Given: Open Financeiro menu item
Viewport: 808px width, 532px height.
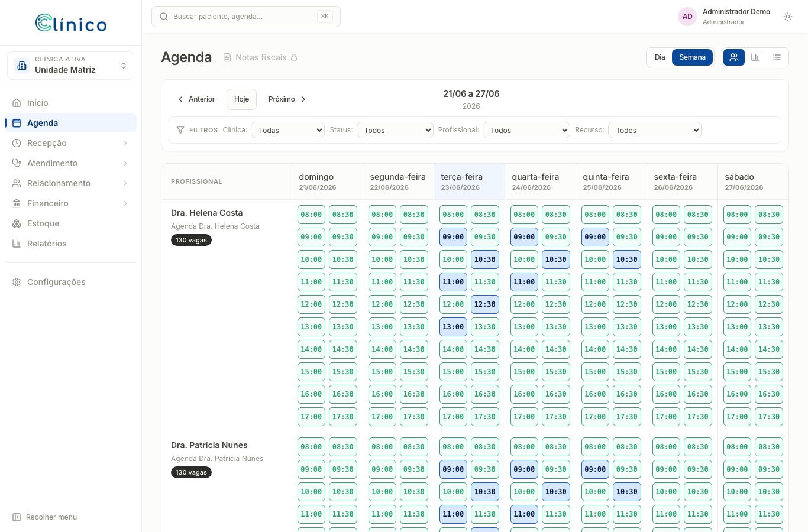Looking at the screenshot, I should [x=70, y=203].
